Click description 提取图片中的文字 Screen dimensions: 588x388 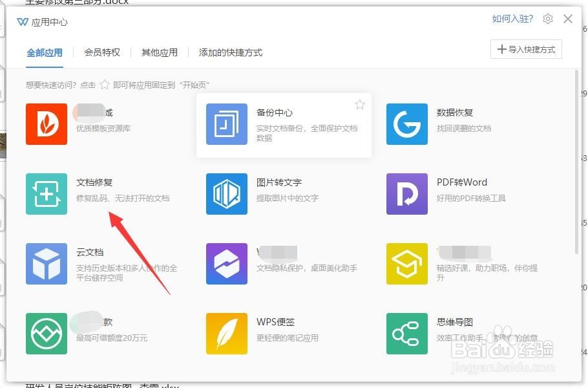[288, 198]
